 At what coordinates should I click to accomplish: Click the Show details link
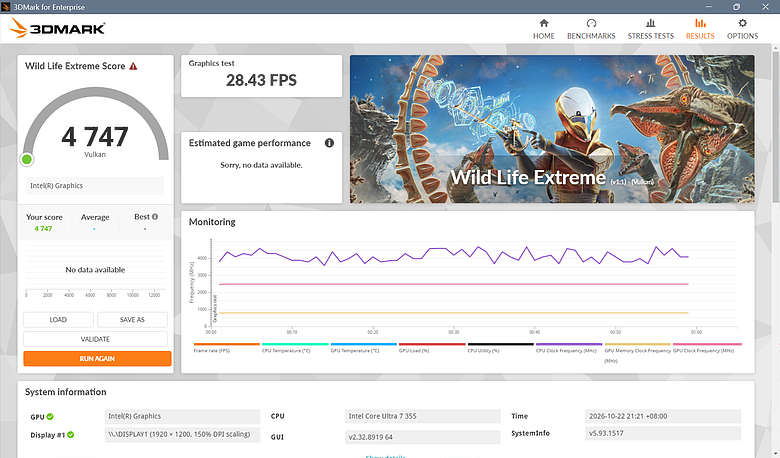click(x=386, y=456)
